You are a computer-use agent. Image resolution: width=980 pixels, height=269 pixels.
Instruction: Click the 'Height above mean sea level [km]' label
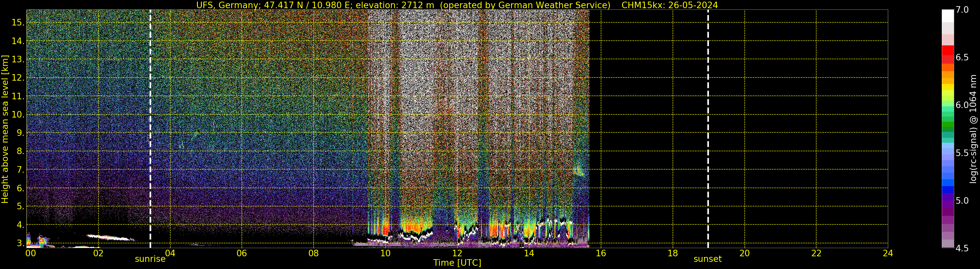[x=5, y=129]
